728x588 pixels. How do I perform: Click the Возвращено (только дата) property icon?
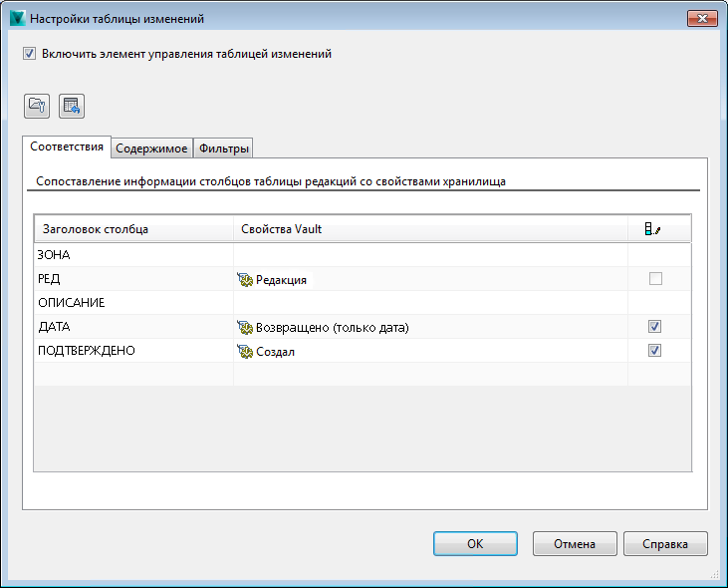245,327
